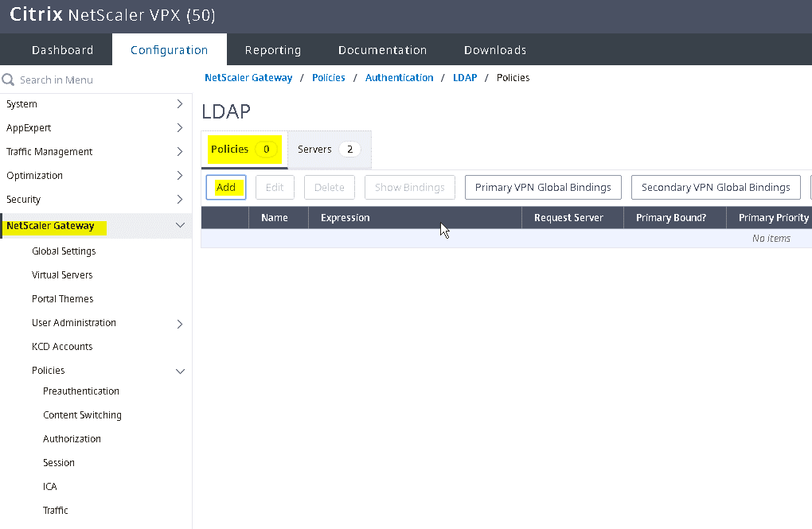Collapse the NetScaler Gateway section

pyautogui.click(x=180, y=226)
